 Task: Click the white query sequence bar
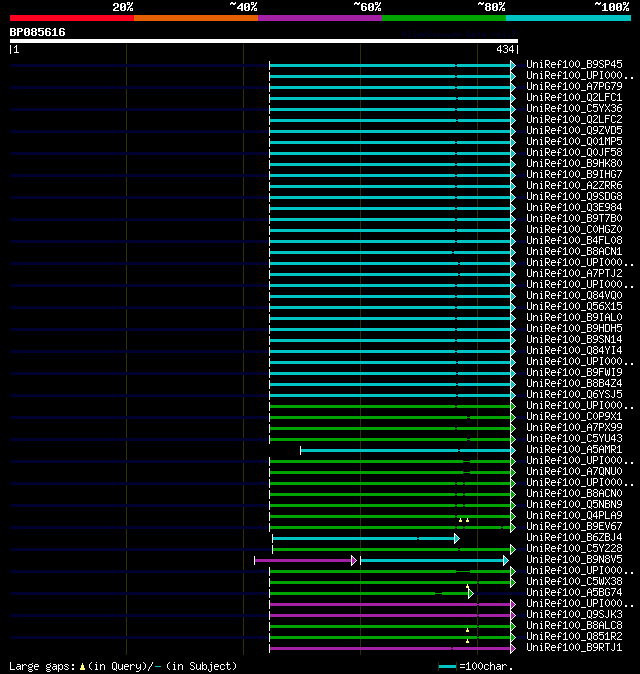click(264, 41)
